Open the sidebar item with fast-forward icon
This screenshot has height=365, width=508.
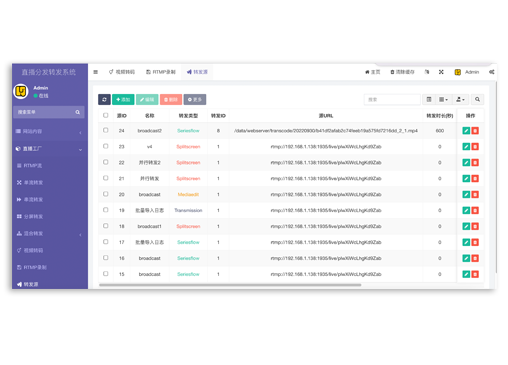[x=49, y=200]
